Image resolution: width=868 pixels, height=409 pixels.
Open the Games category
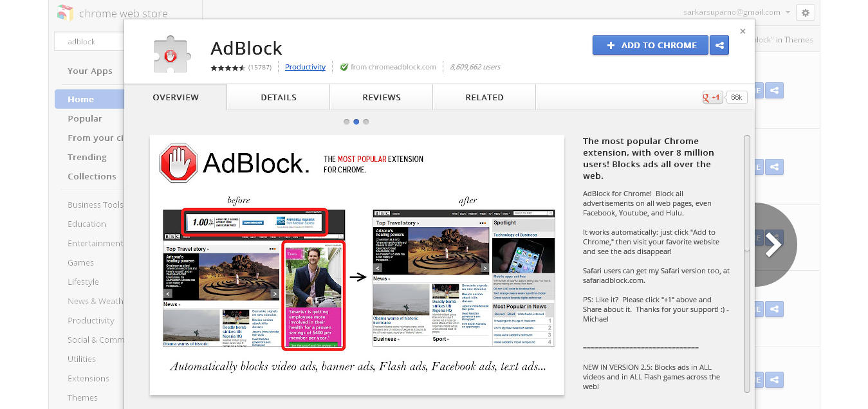80,262
